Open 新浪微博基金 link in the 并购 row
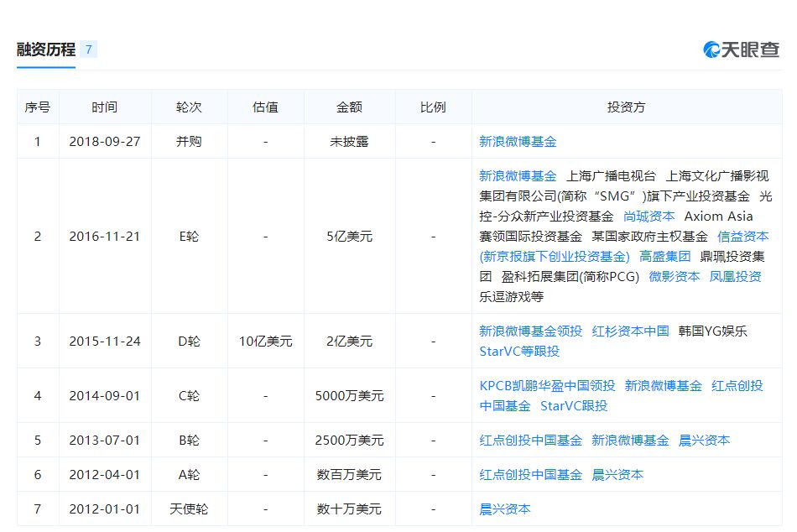Image resolution: width=797 pixels, height=532 pixels. click(518, 142)
